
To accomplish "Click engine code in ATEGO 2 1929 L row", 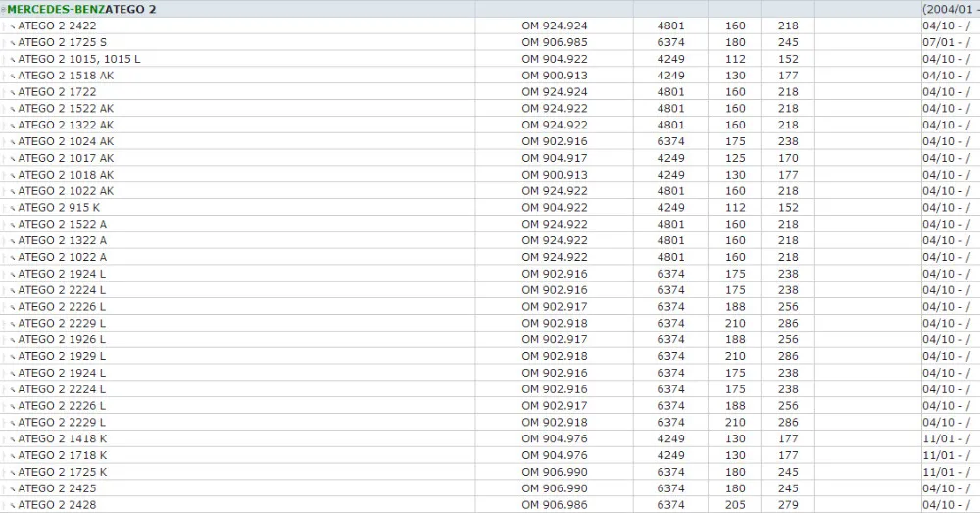I will coord(555,356).
